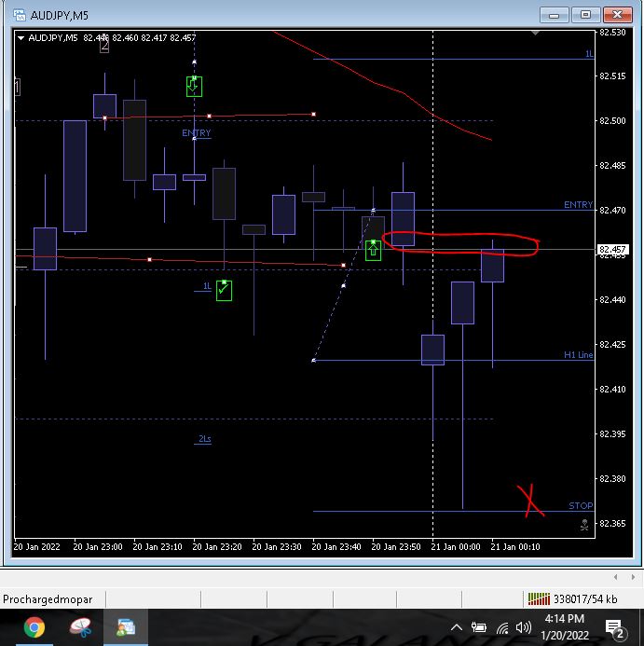644x646 pixels.
Task: Select the ENTRY label above the doji candle
Action: click(x=196, y=132)
